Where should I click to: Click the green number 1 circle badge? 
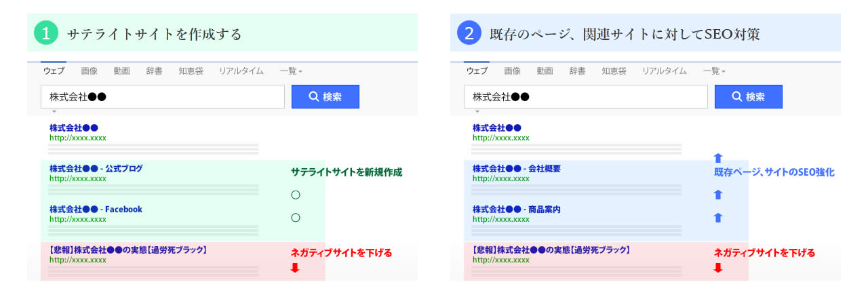pyautogui.click(x=45, y=33)
